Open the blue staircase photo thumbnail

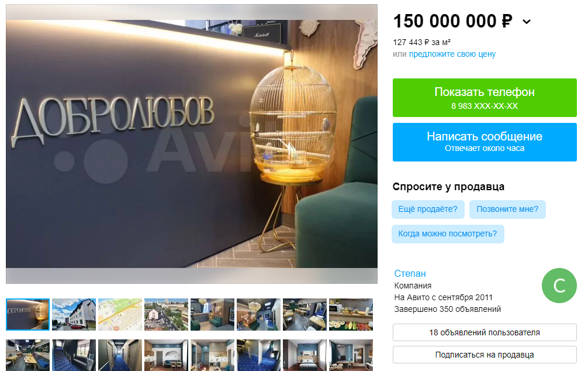point(74,355)
